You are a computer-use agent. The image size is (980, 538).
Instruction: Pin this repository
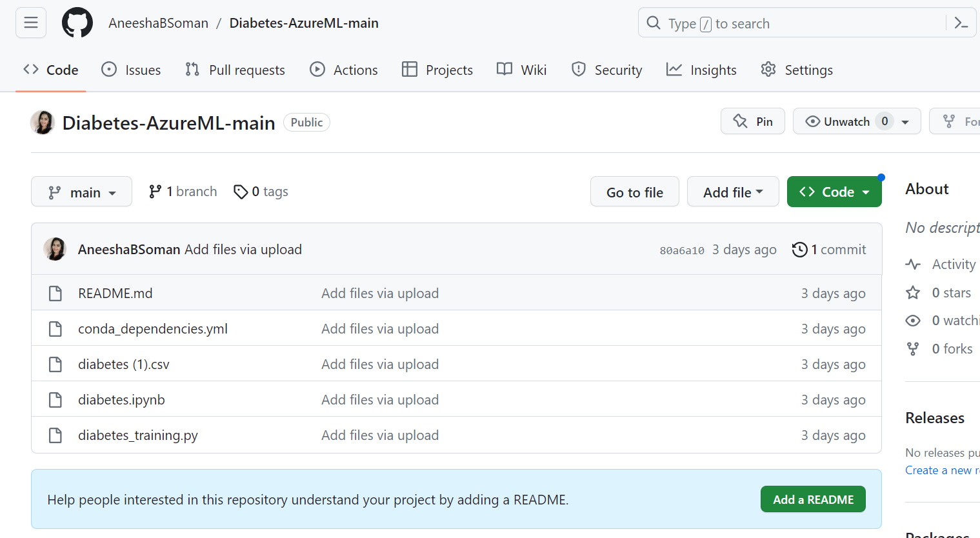[x=752, y=121]
